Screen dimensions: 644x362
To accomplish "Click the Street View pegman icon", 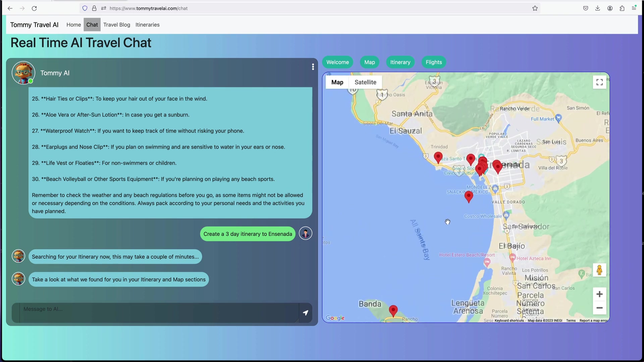I will [x=599, y=270].
